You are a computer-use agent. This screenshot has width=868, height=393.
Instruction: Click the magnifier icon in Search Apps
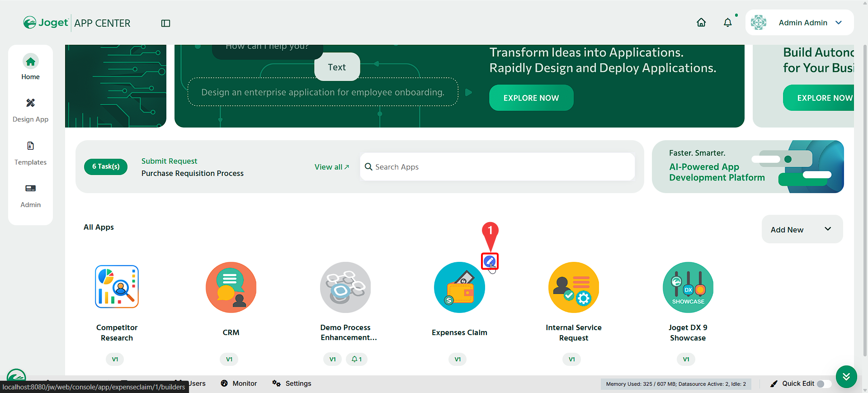pos(368,167)
